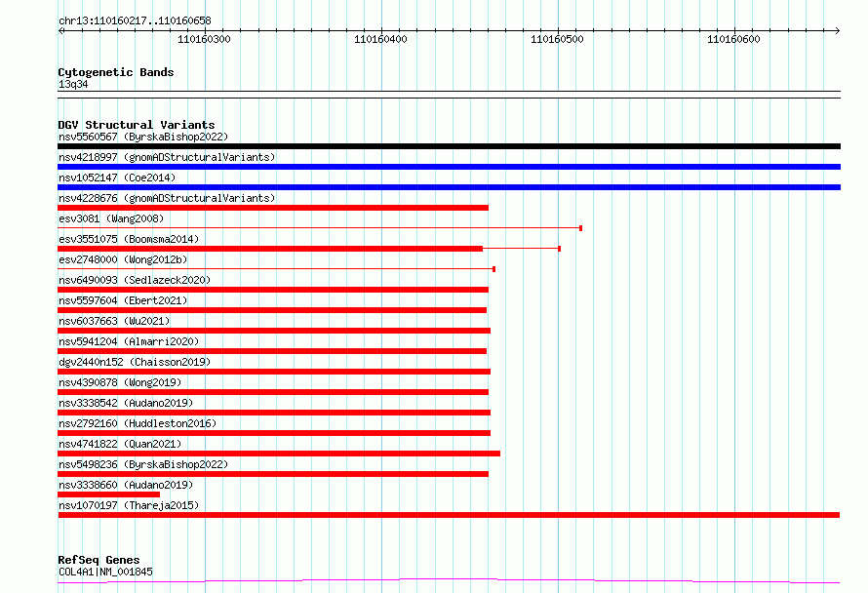Viewport: 868px width, 593px height.
Task: Open the RefSeq Genes track title
Action: 99,560
